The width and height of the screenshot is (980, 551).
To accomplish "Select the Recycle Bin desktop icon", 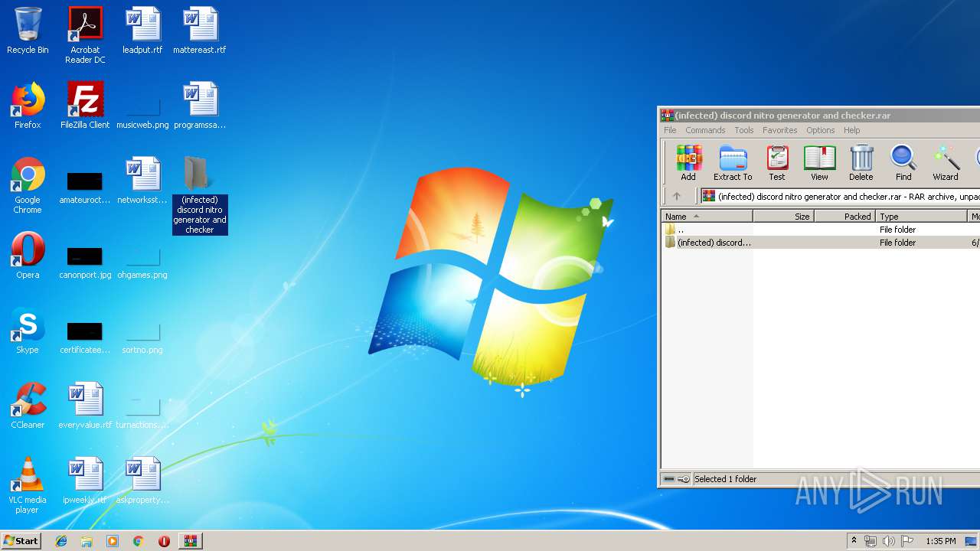I will pos(28,31).
